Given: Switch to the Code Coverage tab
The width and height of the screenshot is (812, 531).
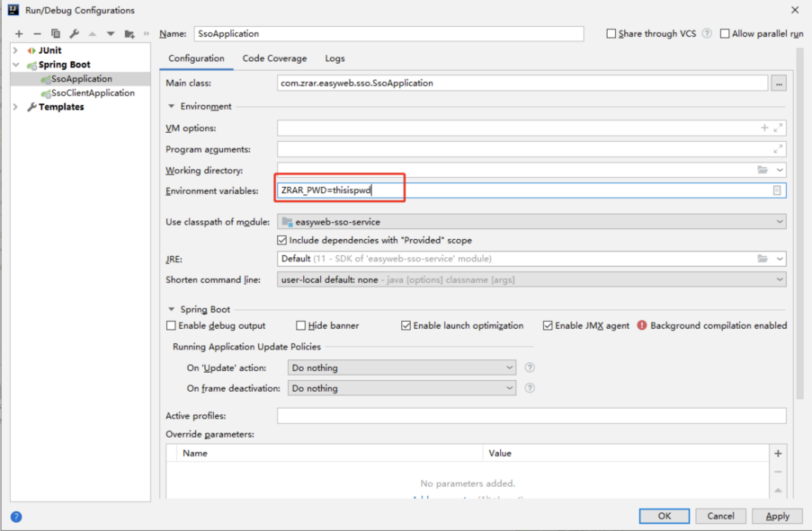Looking at the screenshot, I should tap(274, 58).
